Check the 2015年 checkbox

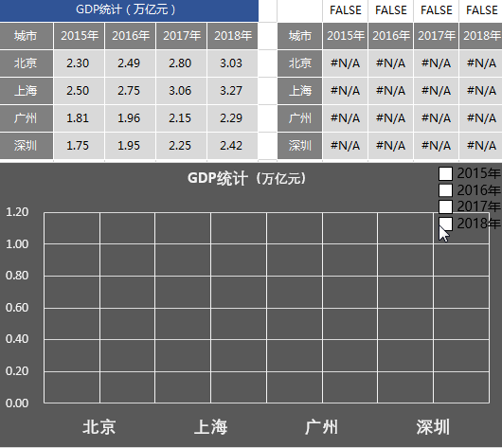point(445,173)
